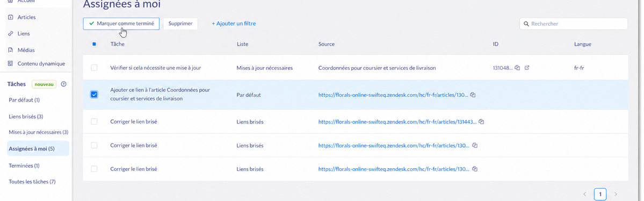Click the truncated ID 131048… value

point(502,68)
